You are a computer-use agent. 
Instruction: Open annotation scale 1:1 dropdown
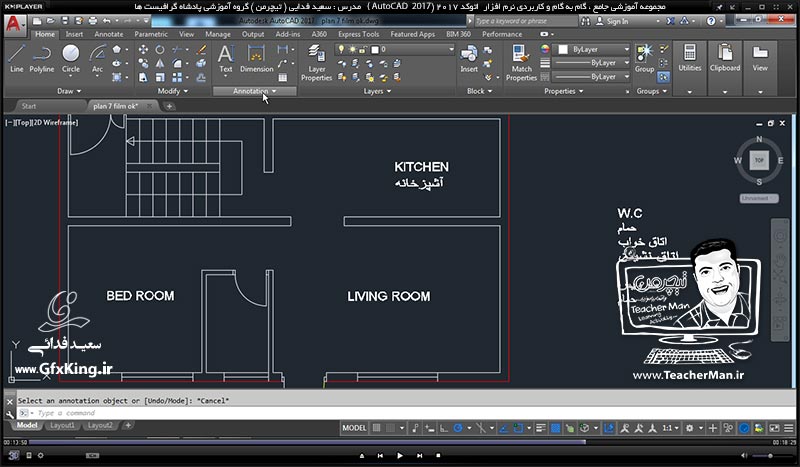[x=670, y=428]
